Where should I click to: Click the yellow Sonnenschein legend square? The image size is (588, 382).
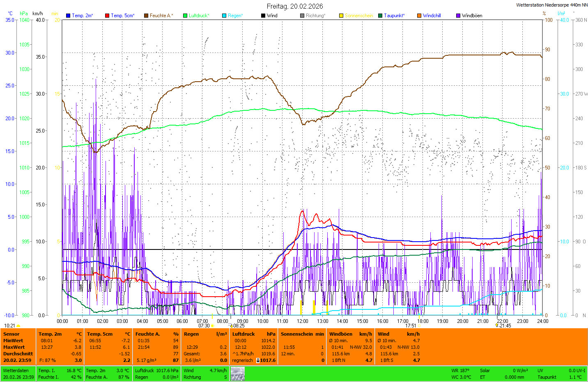[x=341, y=16]
